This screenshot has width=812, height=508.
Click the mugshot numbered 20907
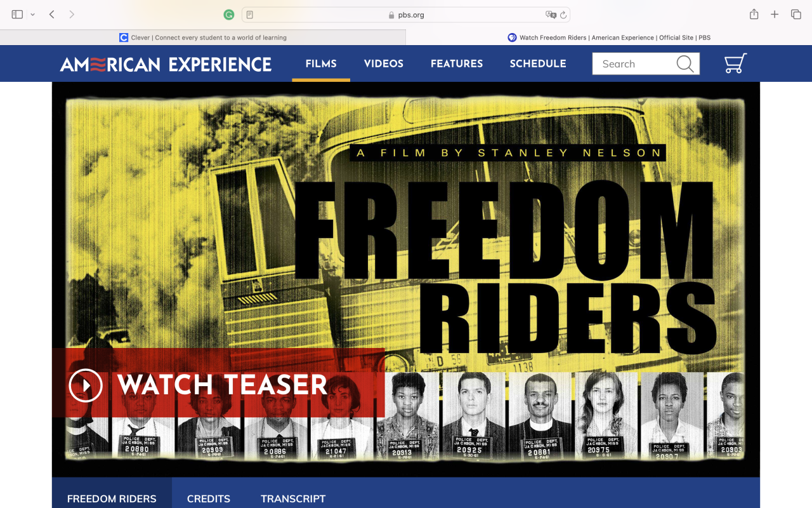[671, 417]
